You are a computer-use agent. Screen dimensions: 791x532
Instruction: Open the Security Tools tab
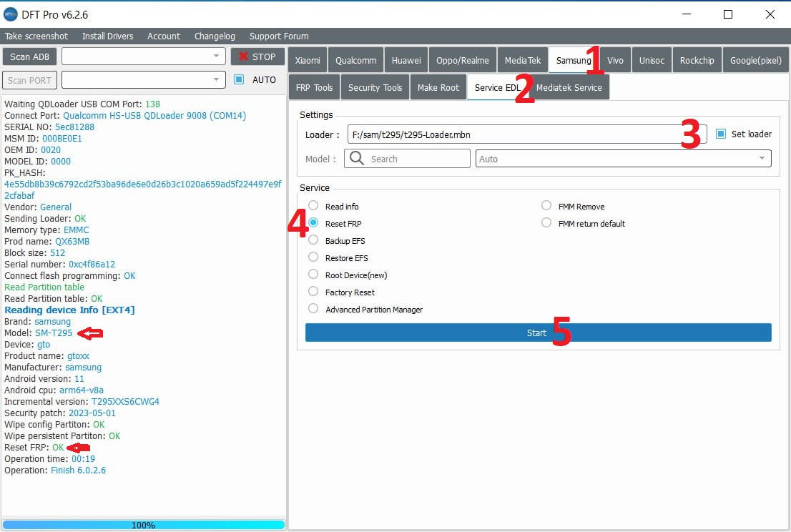[x=375, y=87]
